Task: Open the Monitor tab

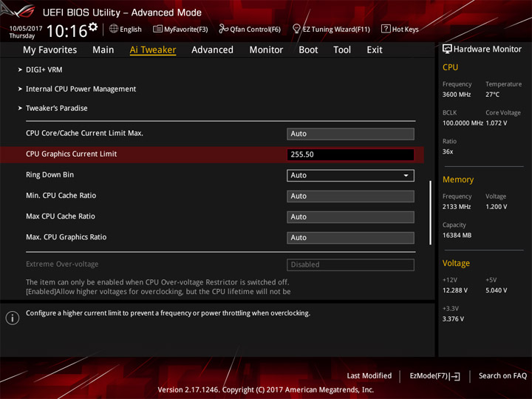Action: point(266,50)
